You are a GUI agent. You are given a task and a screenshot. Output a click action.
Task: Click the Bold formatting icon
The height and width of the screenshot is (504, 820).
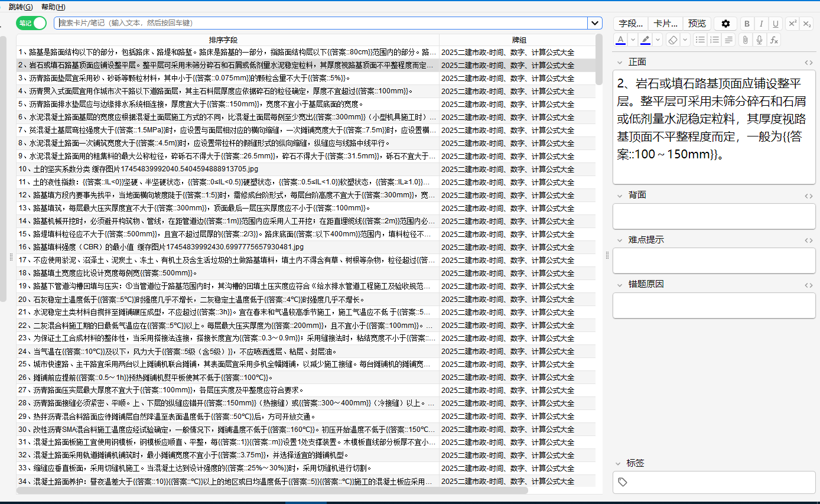pyautogui.click(x=747, y=24)
